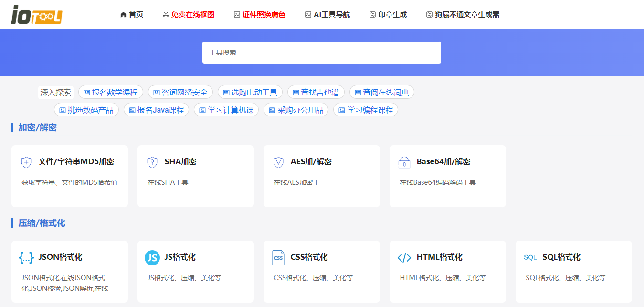Click the 压缩/格式化 section heading

point(42,223)
